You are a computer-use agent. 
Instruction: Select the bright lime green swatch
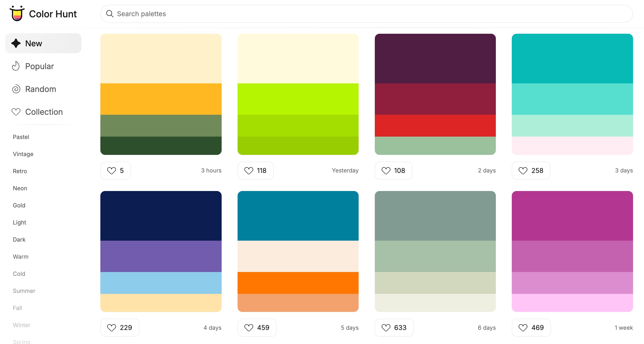[298, 99]
